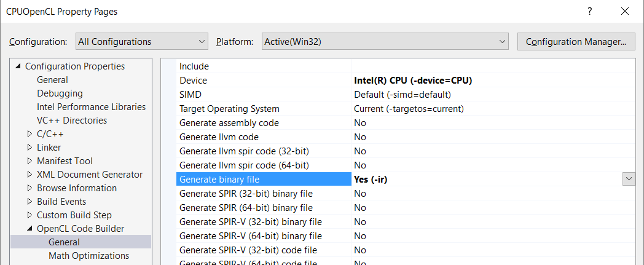
Task: Open the Platform dropdown
Action: pos(385,42)
